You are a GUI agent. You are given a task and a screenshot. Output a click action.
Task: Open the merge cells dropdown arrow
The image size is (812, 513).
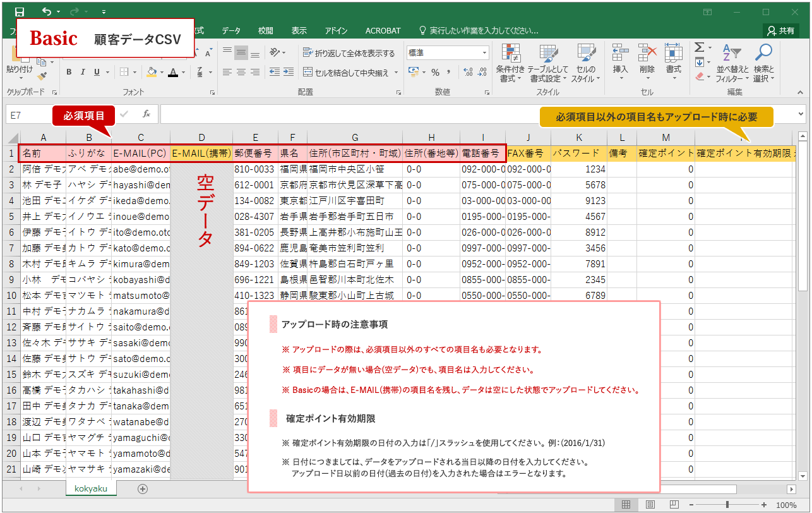[x=395, y=72]
